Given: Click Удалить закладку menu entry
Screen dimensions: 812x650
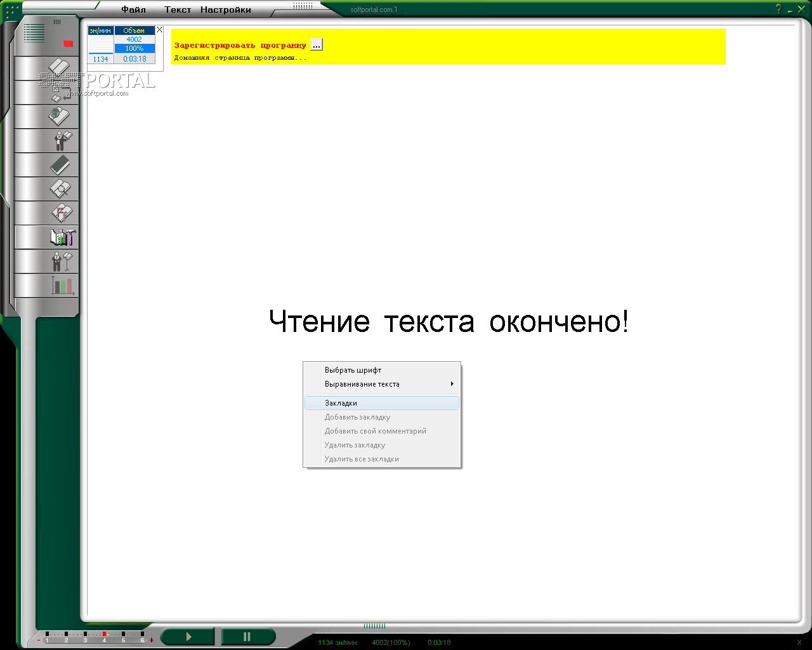Looking at the screenshot, I should click(382, 445).
